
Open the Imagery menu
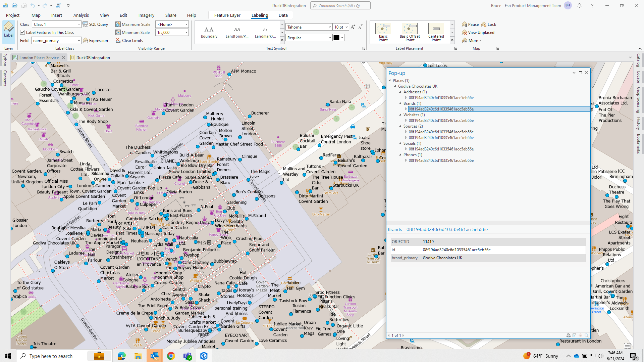146,15
